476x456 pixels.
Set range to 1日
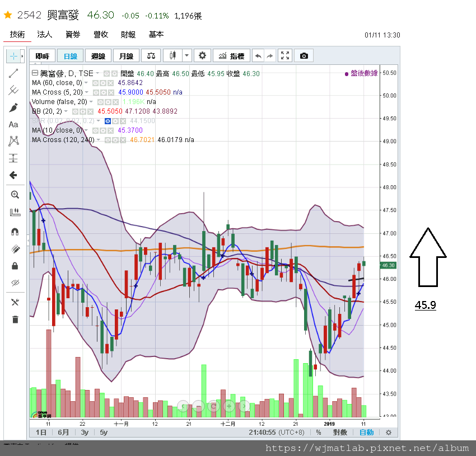coord(41,433)
